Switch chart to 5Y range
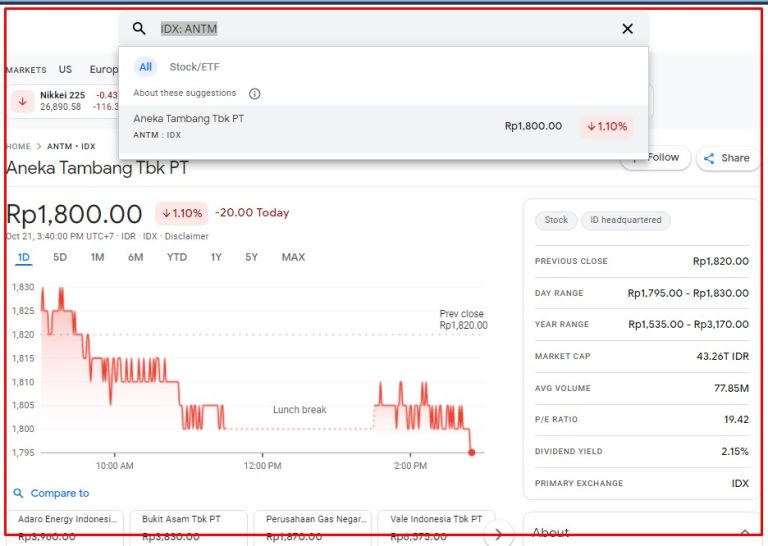This screenshot has height=546, width=768. pyautogui.click(x=251, y=257)
